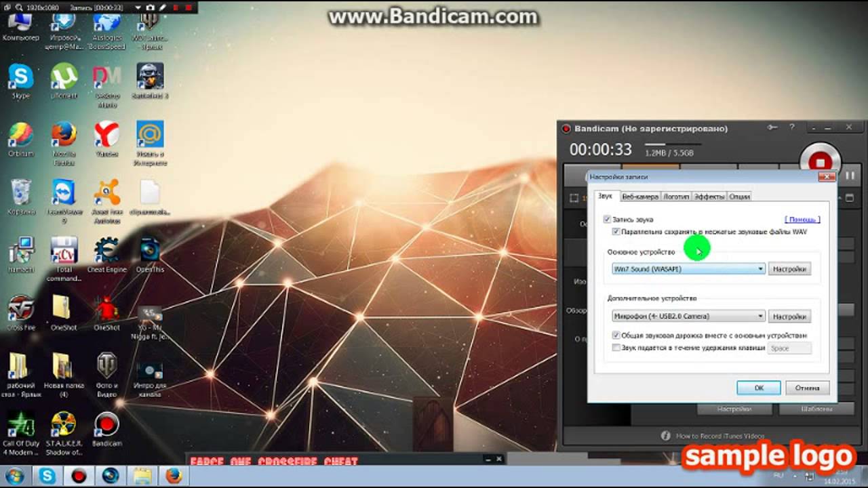Open the рабочий стол - Ярлык folder

click(x=20, y=375)
